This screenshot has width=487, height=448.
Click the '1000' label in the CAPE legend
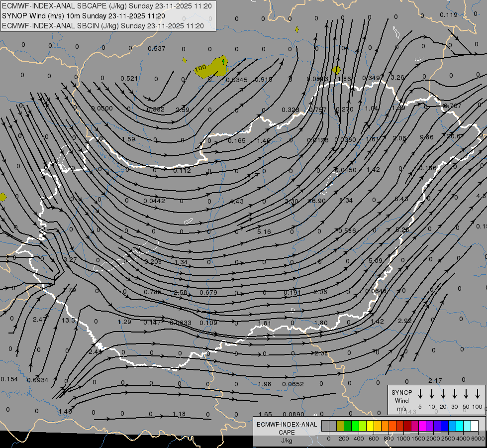(x=403, y=439)
